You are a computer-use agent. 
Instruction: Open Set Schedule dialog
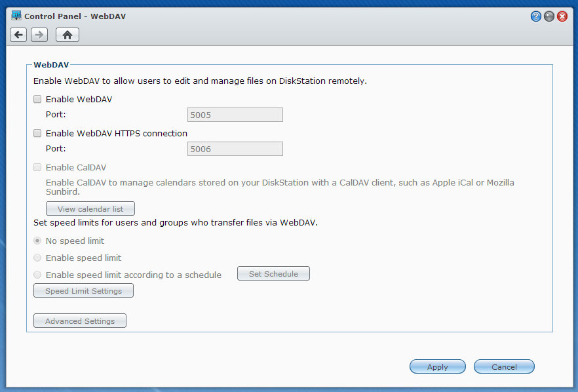(273, 273)
